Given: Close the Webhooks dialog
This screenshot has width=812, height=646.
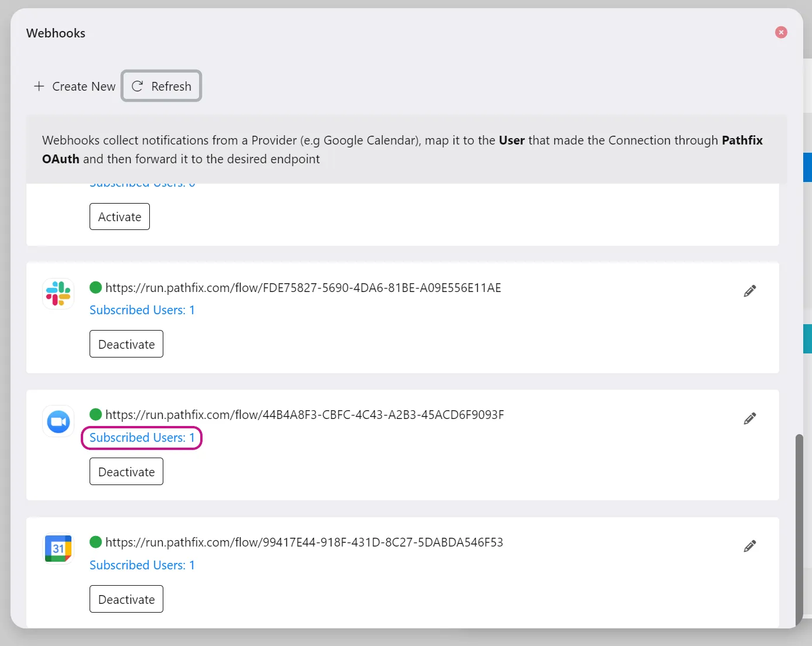Looking at the screenshot, I should point(781,32).
